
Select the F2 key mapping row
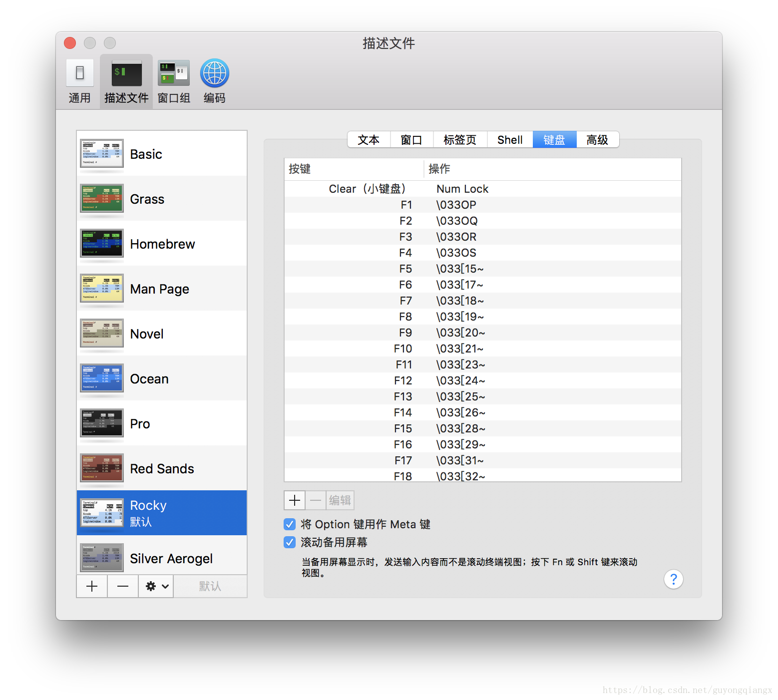(483, 221)
